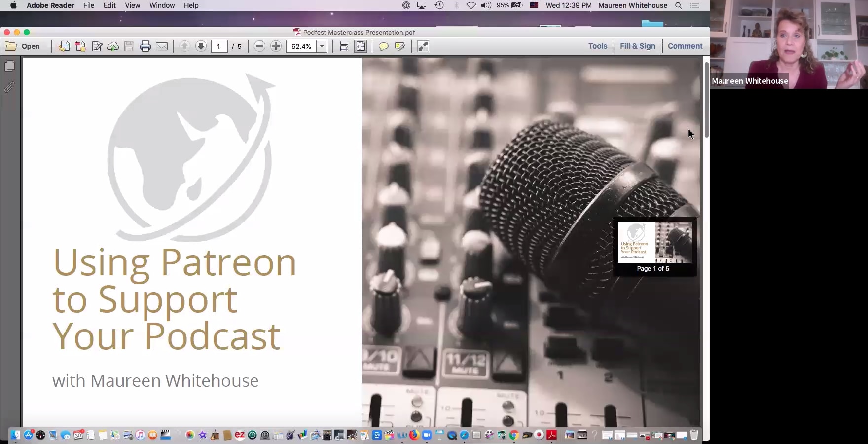Open the zoom percentage dropdown
This screenshot has width=868, height=444.
[322, 46]
